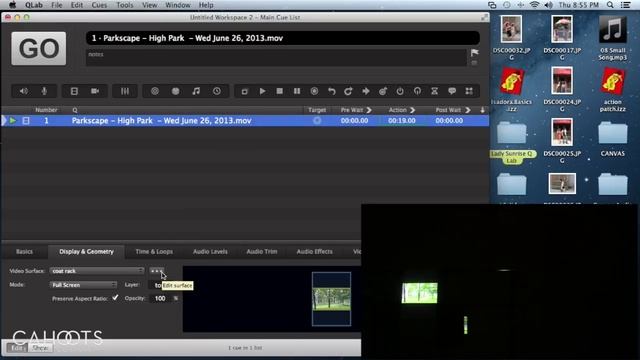Open the Audio Effects tab
This screenshot has height=360, width=640.
pyautogui.click(x=314, y=251)
